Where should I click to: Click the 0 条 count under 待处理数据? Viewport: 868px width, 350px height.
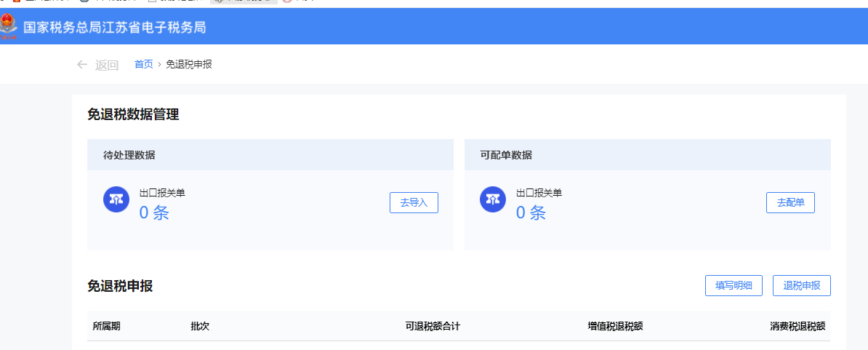(154, 212)
